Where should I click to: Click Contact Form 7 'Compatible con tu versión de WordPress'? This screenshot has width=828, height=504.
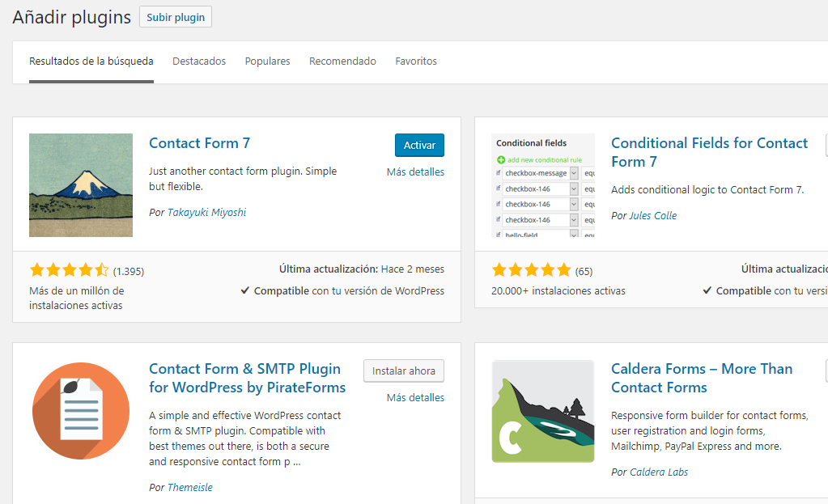342,290
